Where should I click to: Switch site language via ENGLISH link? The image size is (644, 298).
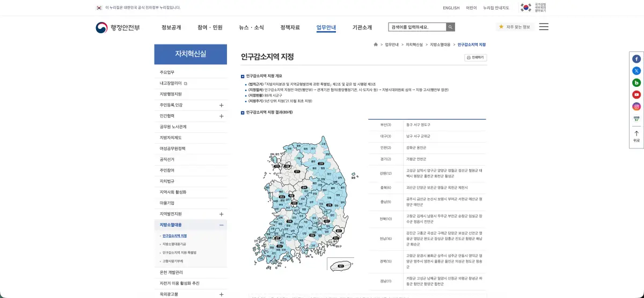[x=451, y=8]
